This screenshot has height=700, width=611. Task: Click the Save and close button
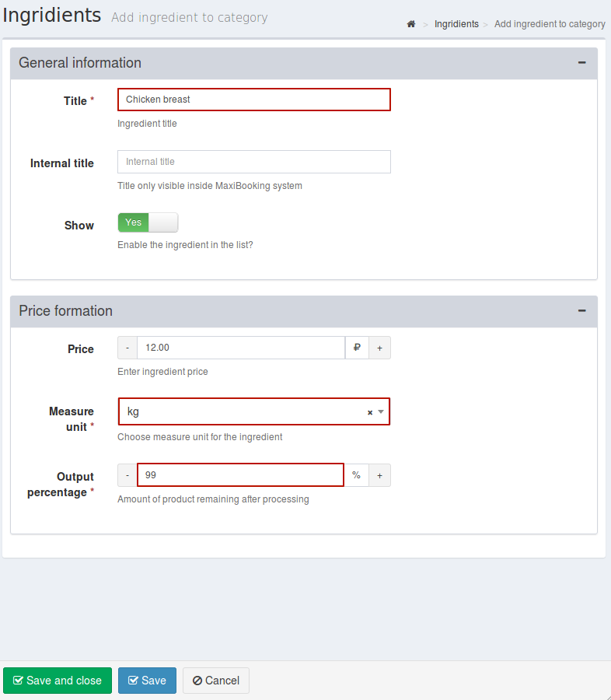coord(58,681)
